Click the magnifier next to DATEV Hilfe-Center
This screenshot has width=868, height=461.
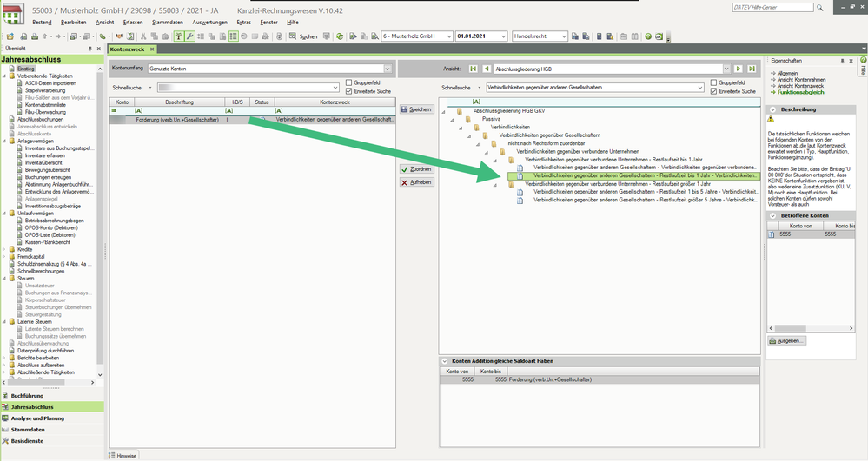[820, 8]
